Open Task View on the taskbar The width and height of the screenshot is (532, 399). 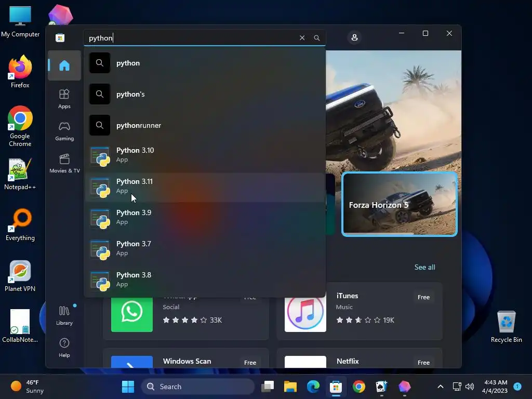268,387
